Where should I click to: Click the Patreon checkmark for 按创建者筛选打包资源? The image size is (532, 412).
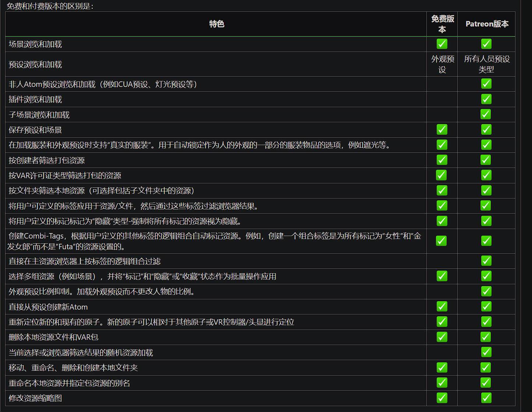tap(486, 160)
